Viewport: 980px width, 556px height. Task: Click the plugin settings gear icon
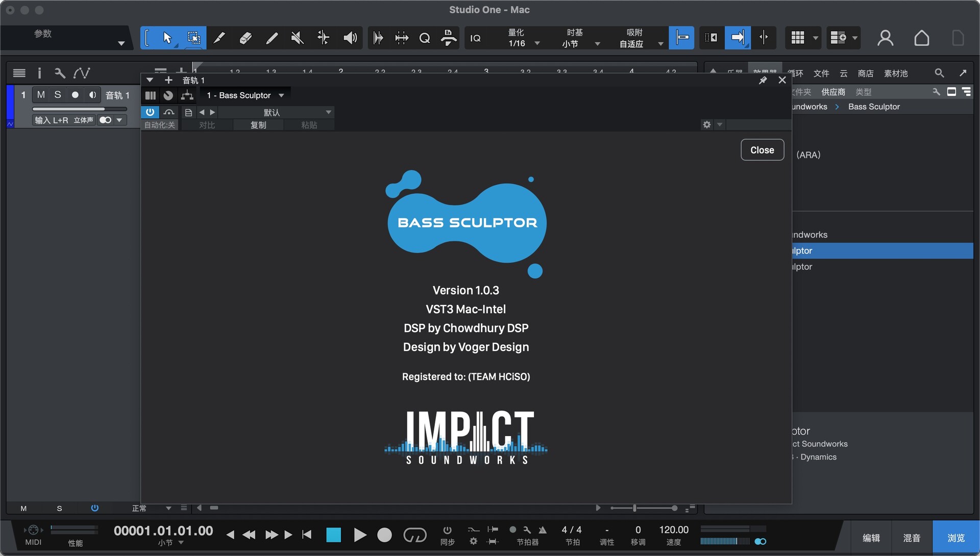(x=706, y=124)
